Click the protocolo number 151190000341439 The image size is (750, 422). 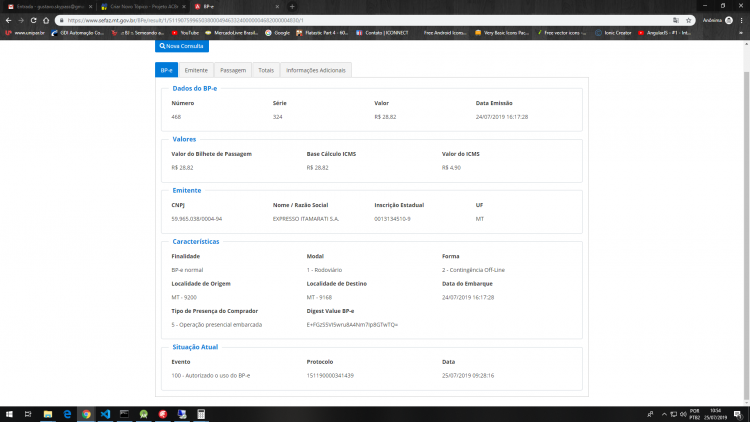(x=330, y=376)
